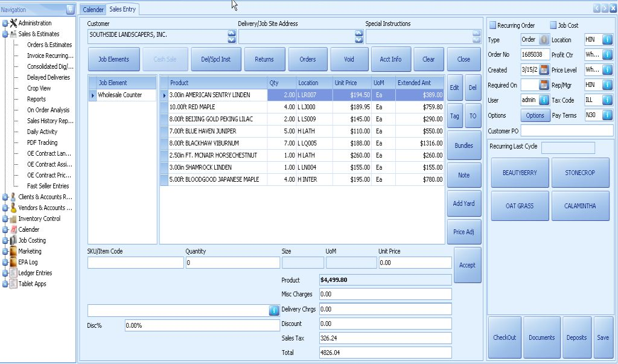Click the User lookup info icon
Screen dimensions: 618x364
544,100
